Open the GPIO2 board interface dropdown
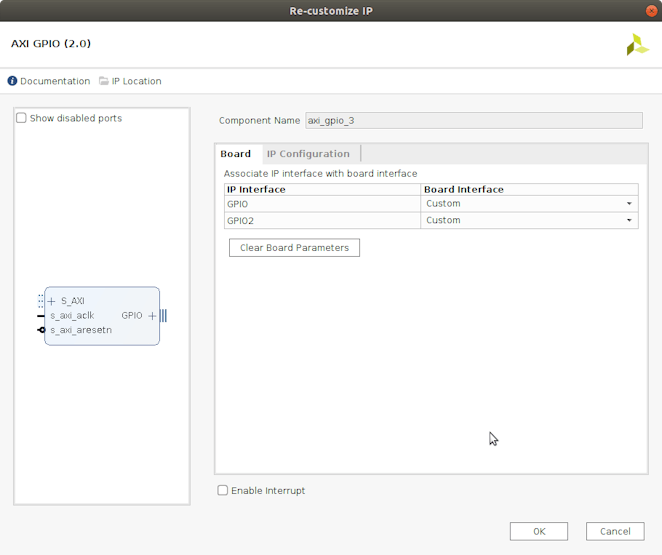This screenshot has height=555, width=662. click(x=629, y=221)
